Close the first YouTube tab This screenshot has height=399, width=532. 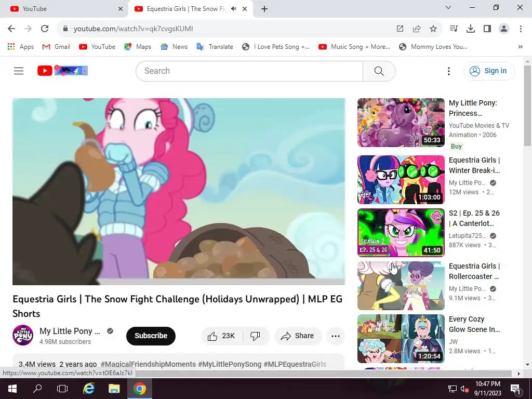(x=121, y=9)
